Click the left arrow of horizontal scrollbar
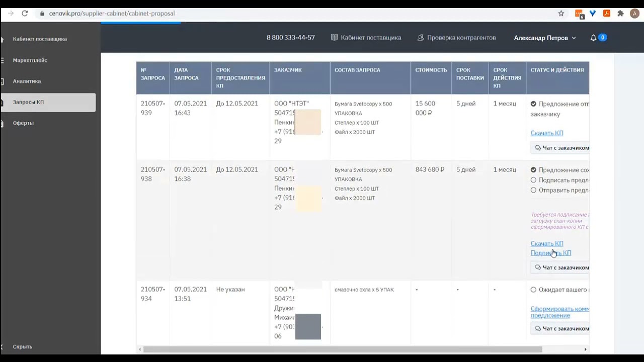The image size is (644, 362). tap(139, 349)
